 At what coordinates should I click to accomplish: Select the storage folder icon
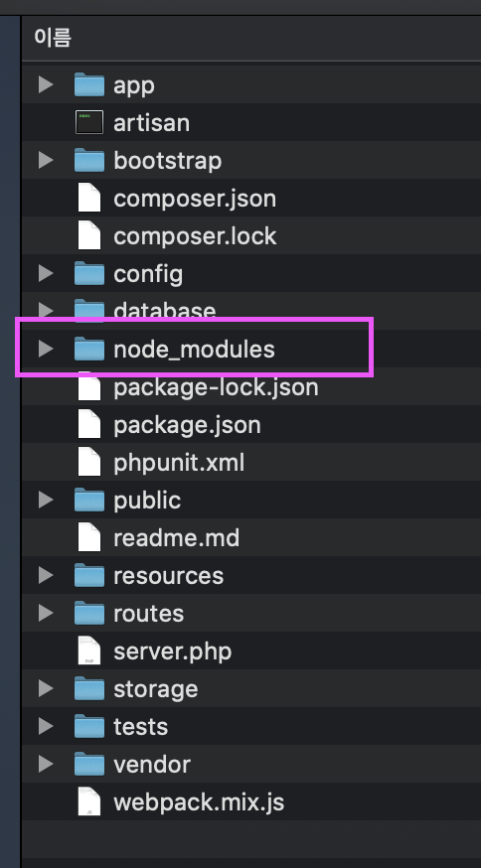click(x=89, y=688)
